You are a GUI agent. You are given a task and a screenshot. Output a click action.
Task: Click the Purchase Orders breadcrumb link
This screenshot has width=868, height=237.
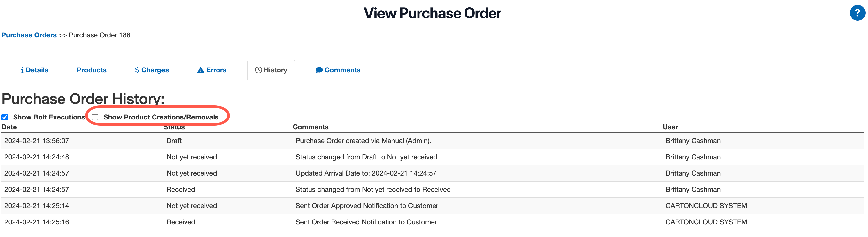pyautogui.click(x=29, y=35)
